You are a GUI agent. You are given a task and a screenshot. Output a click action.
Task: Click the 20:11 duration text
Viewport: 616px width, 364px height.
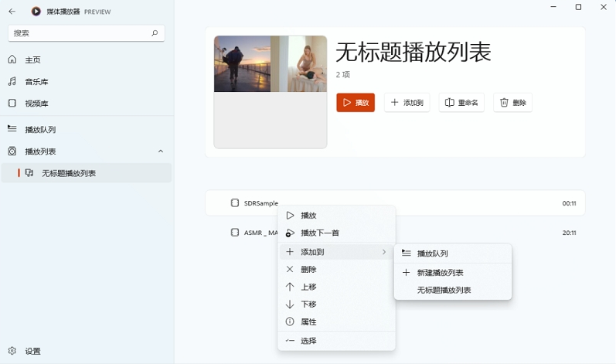[x=569, y=233]
